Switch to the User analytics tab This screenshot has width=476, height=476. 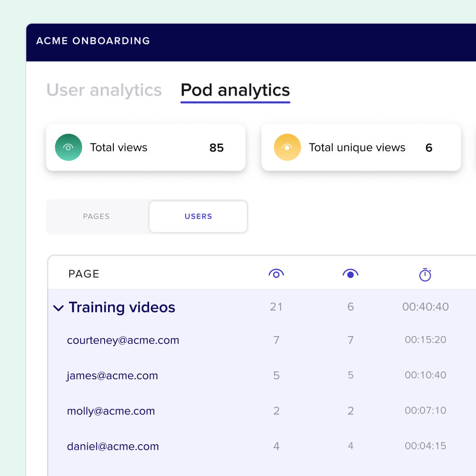[x=104, y=90]
